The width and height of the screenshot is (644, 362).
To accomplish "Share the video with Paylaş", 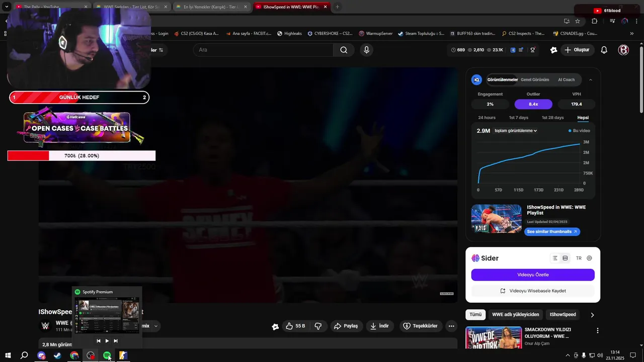I will (x=346, y=326).
